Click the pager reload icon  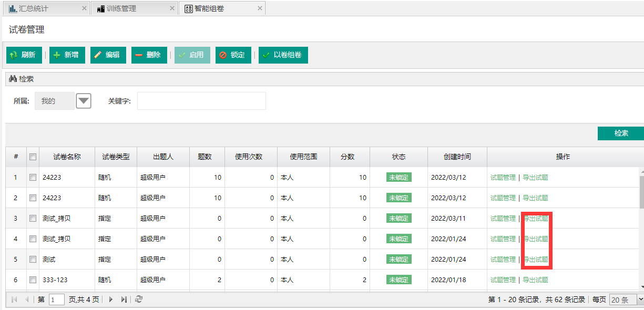point(139,299)
